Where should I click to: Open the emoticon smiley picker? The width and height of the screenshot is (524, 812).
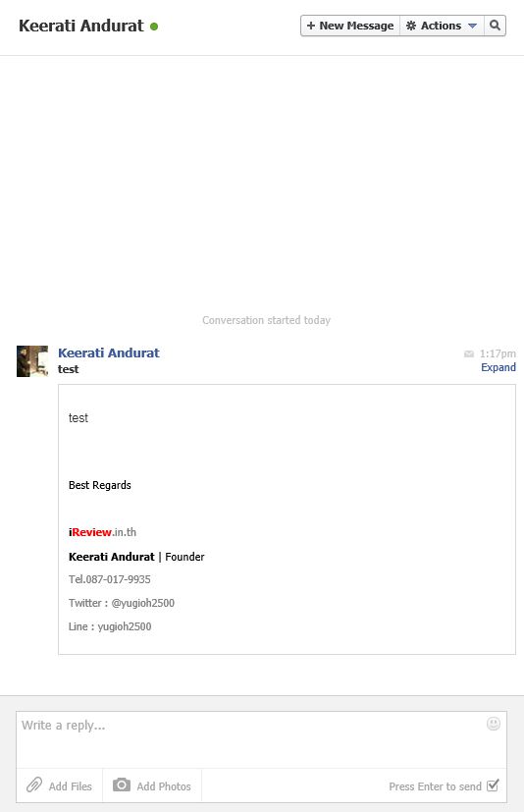coord(494,724)
